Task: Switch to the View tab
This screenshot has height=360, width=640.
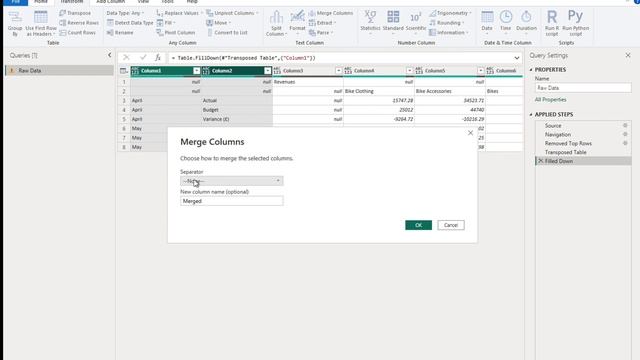Action: (143, 2)
